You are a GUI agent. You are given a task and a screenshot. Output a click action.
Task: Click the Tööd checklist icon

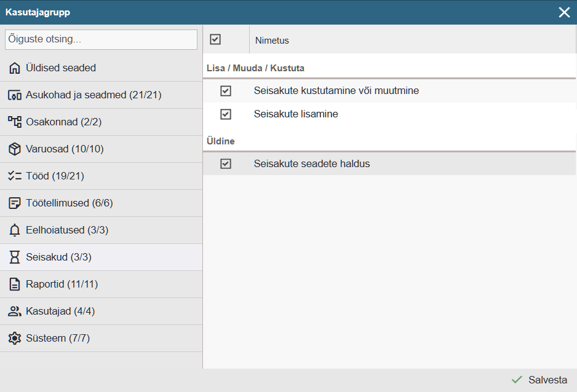pyautogui.click(x=15, y=176)
